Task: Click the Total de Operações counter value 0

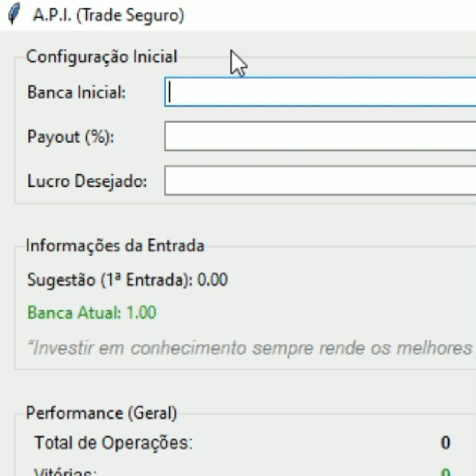Action: pyautogui.click(x=445, y=442)
